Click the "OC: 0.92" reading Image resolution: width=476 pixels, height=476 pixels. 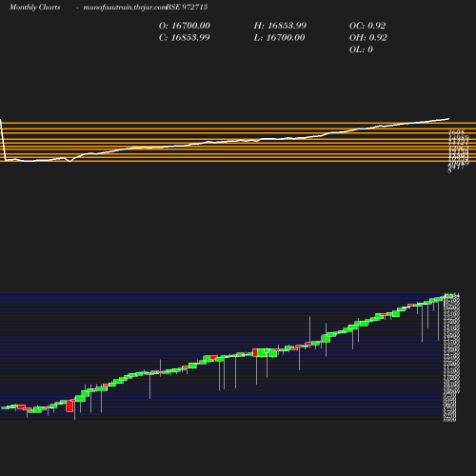click(367, 26)
